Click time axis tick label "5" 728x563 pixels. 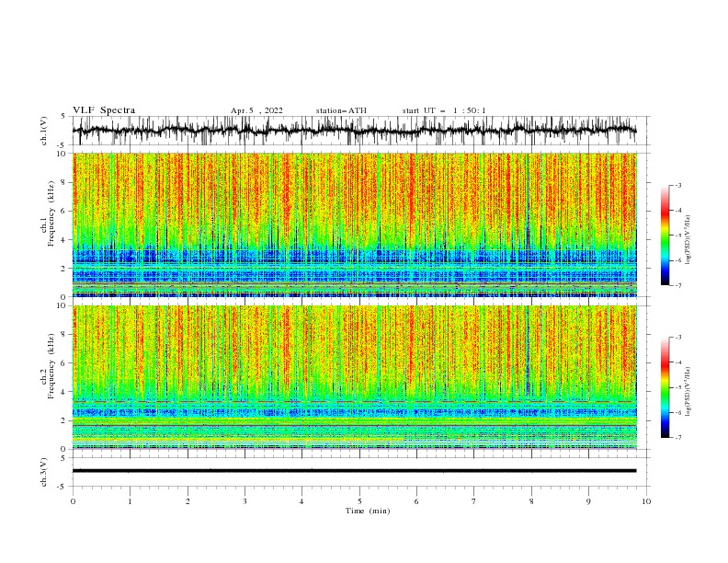[x=359, y=501]
